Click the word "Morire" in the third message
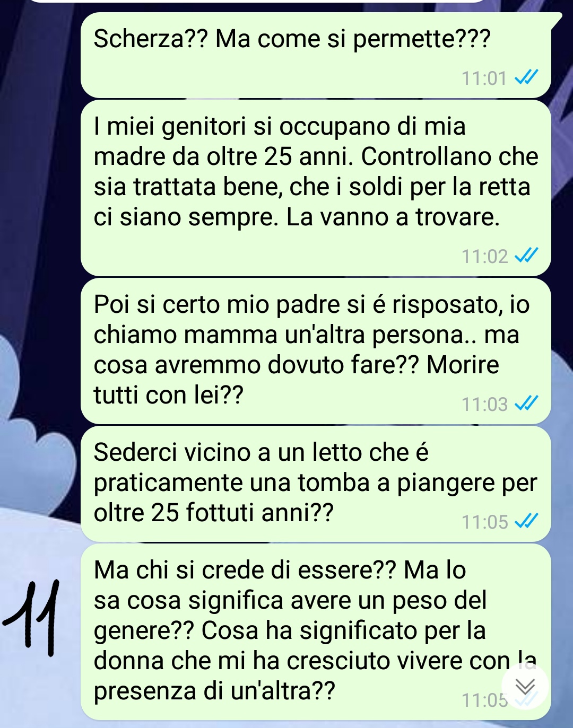 [463, 365]
